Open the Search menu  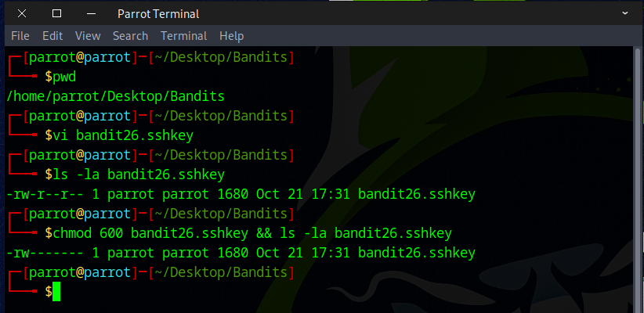(130, 36)
